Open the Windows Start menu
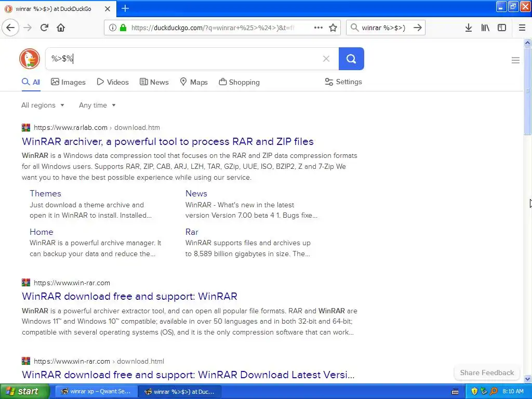The width and height of the screenshot is (532, 399). click(x=25, y=391)
